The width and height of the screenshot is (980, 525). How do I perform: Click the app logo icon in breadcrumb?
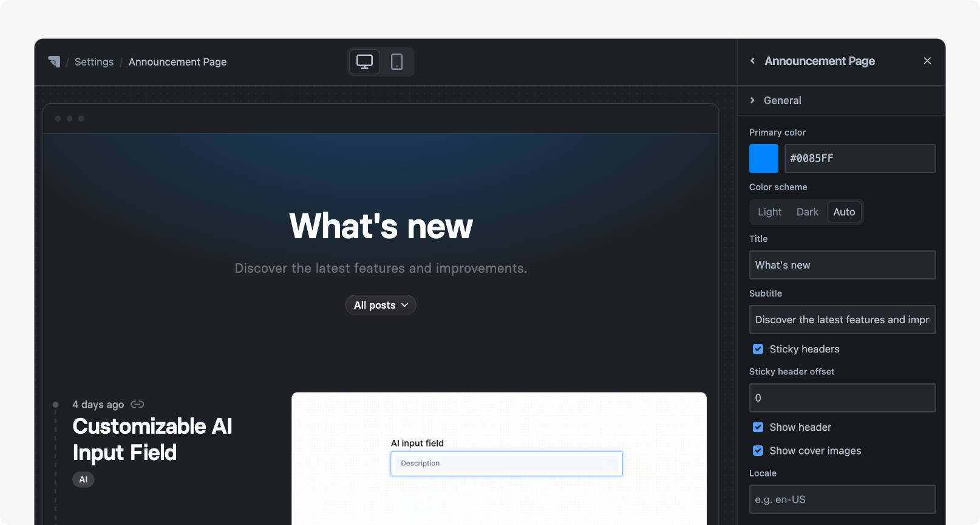click(54, 62)
